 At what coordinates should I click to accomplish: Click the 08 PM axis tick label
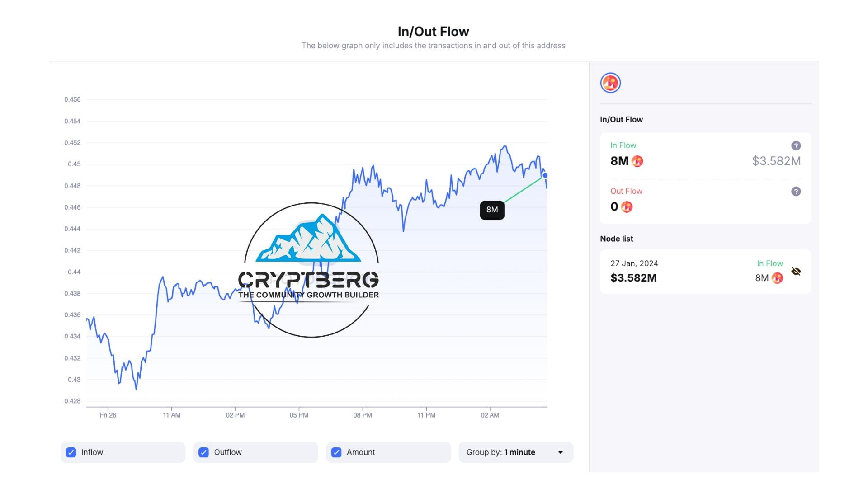click(x=363, y=415)
